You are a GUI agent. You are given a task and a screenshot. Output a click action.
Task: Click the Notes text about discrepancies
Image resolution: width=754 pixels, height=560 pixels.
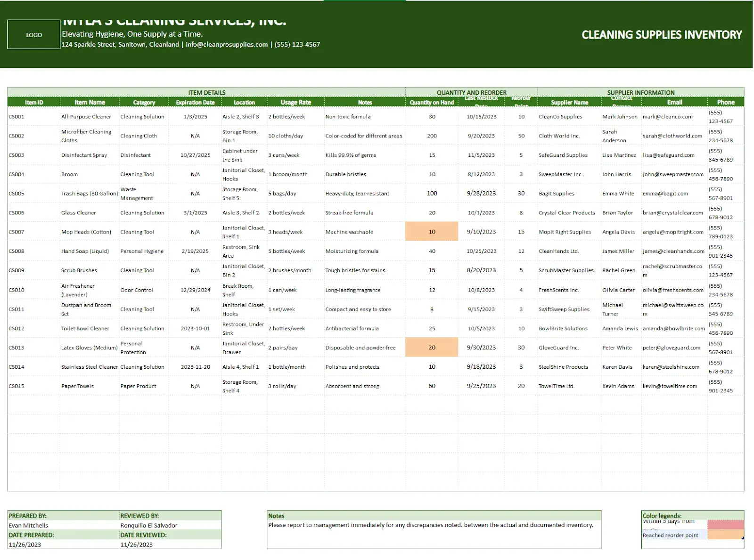[x=430, y=525]
